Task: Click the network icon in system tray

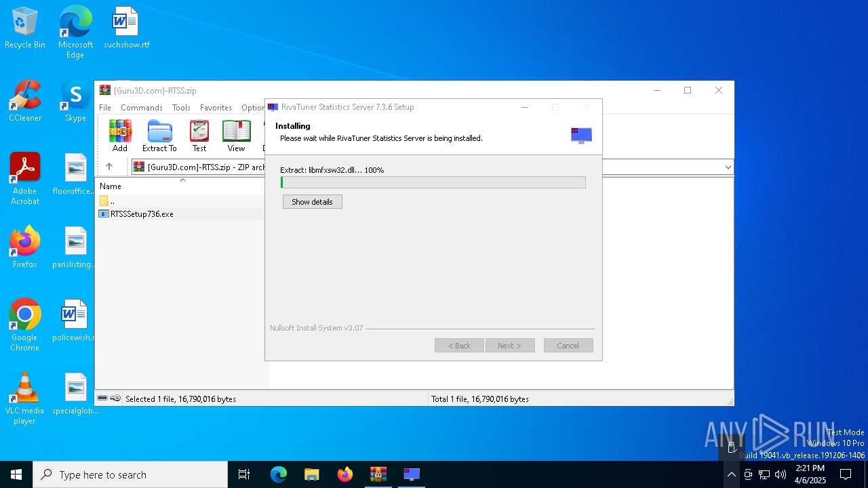Action: point(764,474)
